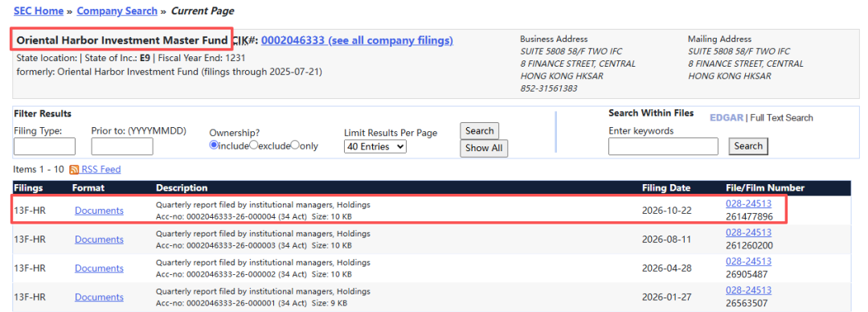Screen dimensions: 868x312
Task: Click the 'Items 1 - 10' text
Action: [39, 170]
